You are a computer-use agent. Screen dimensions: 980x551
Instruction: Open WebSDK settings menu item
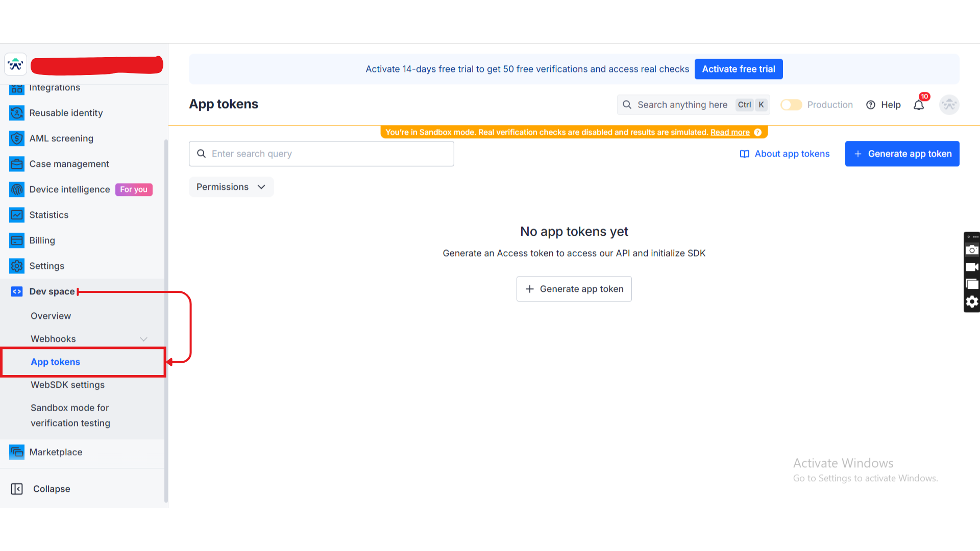pyautogui.click(x=67, y=385)
